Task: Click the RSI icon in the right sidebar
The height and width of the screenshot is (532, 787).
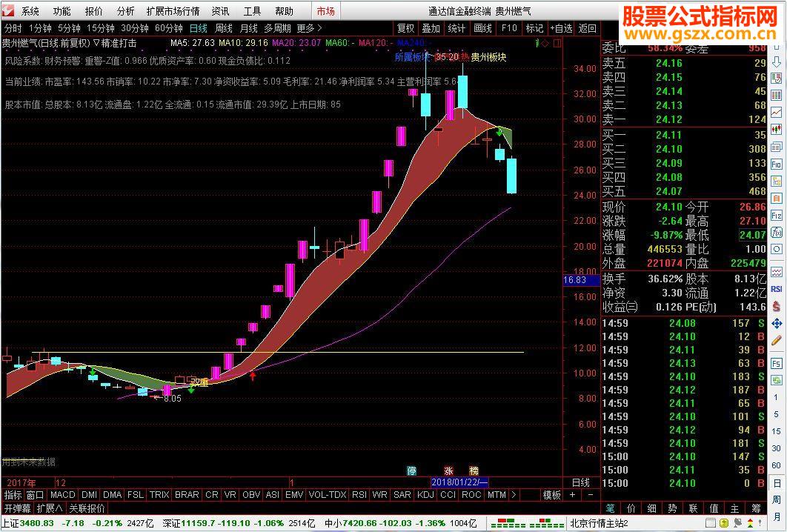Action: pyautogui.click(x=776, y=289)
